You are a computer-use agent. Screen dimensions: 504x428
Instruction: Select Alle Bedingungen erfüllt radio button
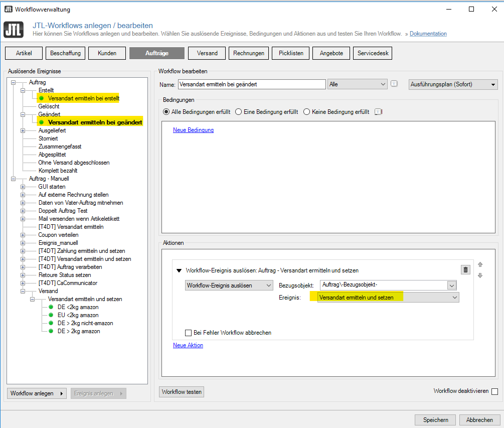[x=166, y=111]
